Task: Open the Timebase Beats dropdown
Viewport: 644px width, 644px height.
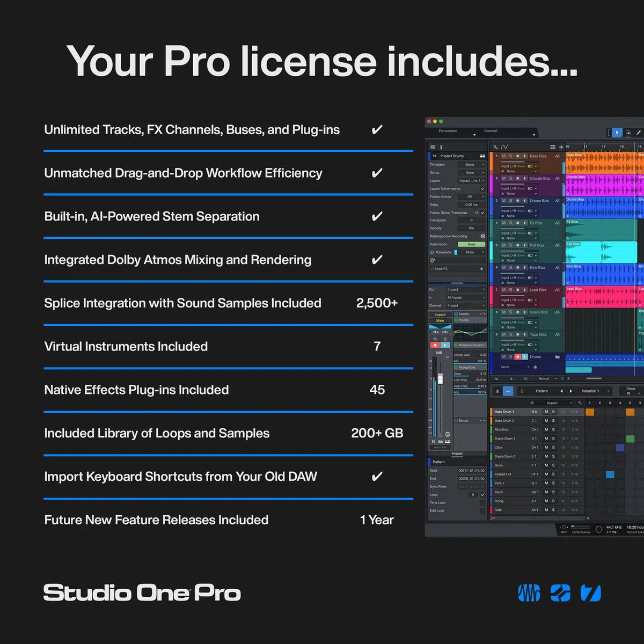Action: coord(472,165)
